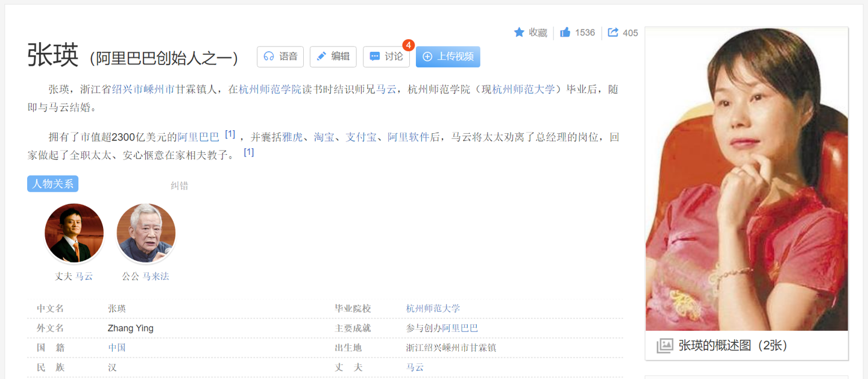The image size is (868, 379).
Task: Click the first [1] reference superscript
Action: click(230, 134)
